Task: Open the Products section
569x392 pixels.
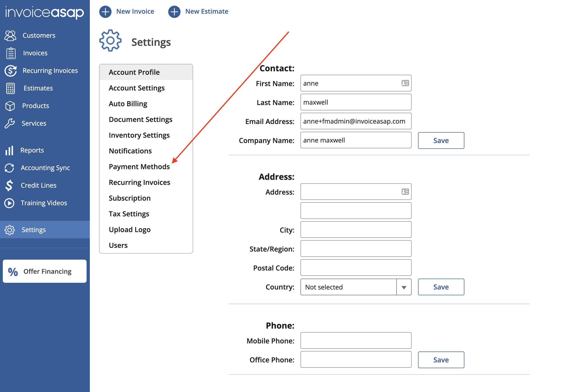Action: [35, 106]
